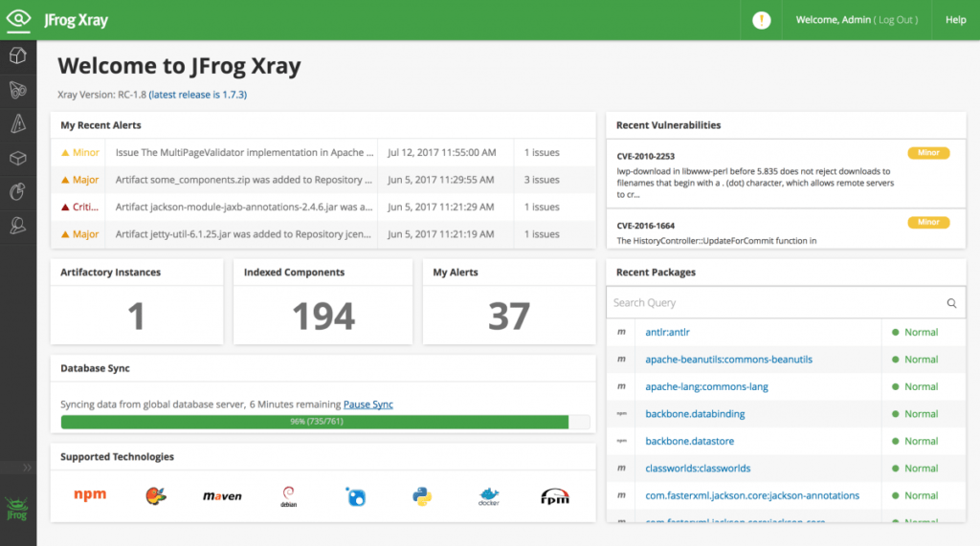The width and height of the screenshot is (980, 546).
Task: Click the Docker whale icon
Action: (488, 496)
